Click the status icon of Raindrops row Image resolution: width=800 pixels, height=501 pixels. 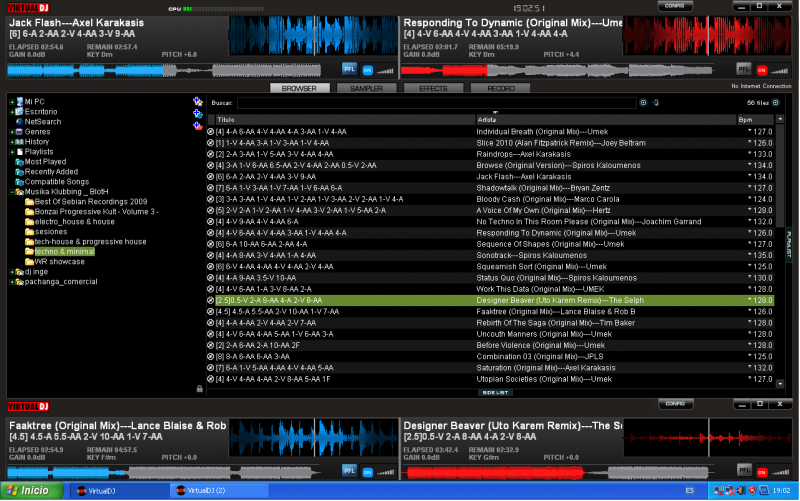coord(210,154)
